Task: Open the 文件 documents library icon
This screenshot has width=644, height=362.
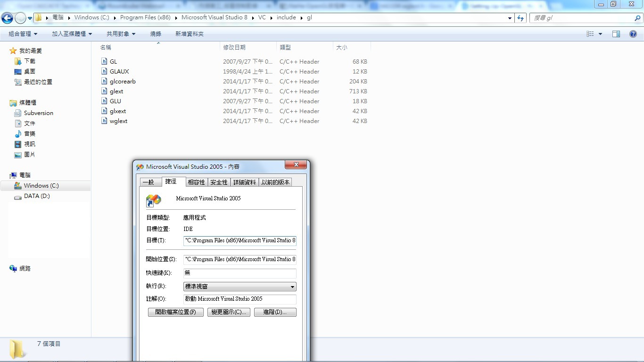Action: 18,123
